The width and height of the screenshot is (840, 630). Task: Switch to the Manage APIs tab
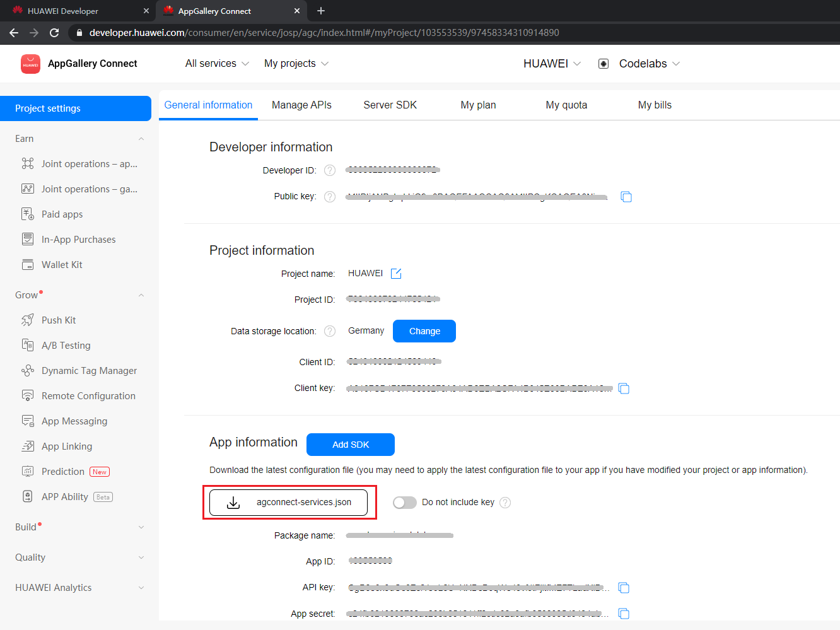tap(301, 105)
